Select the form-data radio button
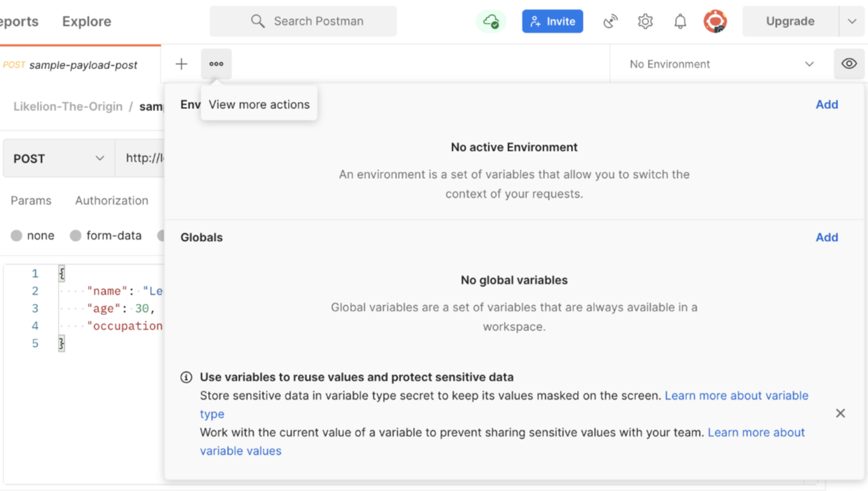This screenshot has height=491, width=868. (x=75, y=235)
